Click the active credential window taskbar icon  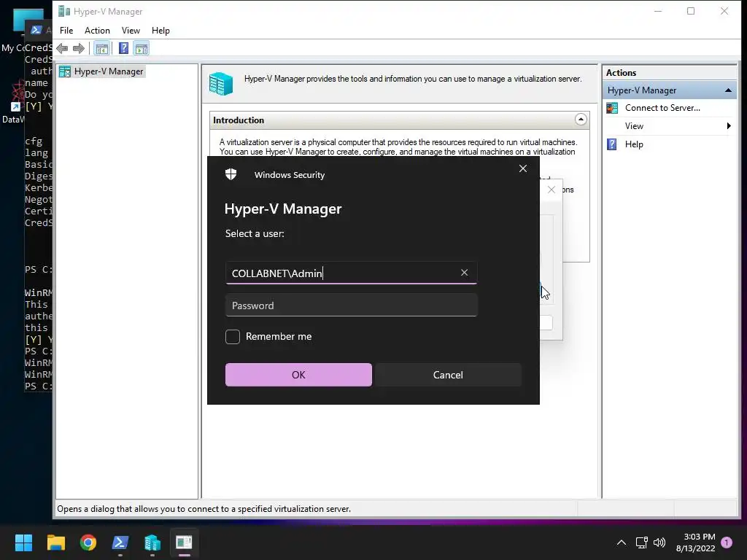tap(184, 542)
